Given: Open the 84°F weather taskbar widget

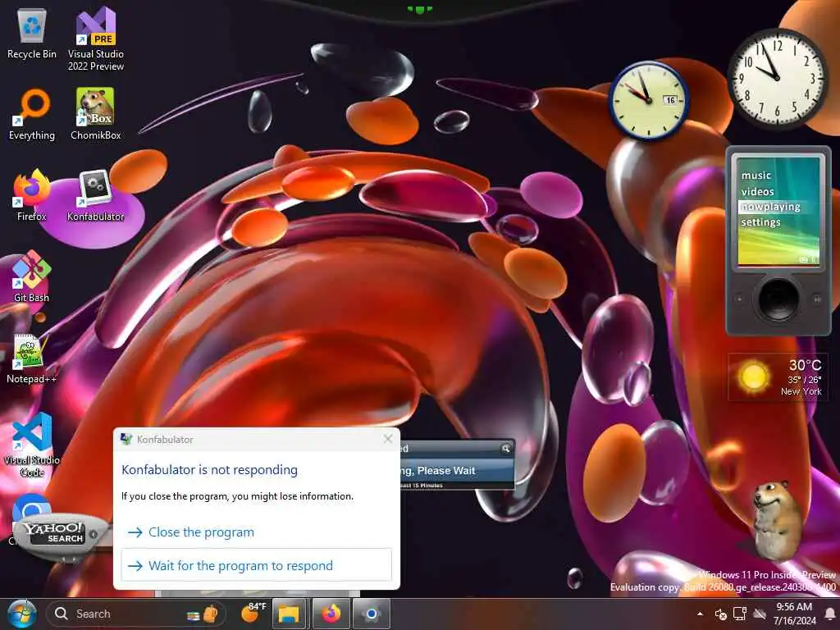Looking at the screenshot, I should point(254,613).
